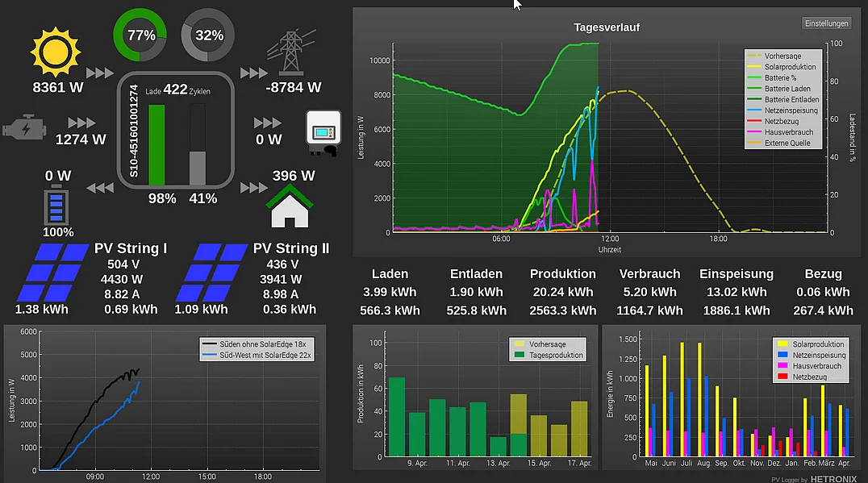This screenshot has height=483, width=868.
Task: Click the Produktion daily total value
Action: coord(562,292)
